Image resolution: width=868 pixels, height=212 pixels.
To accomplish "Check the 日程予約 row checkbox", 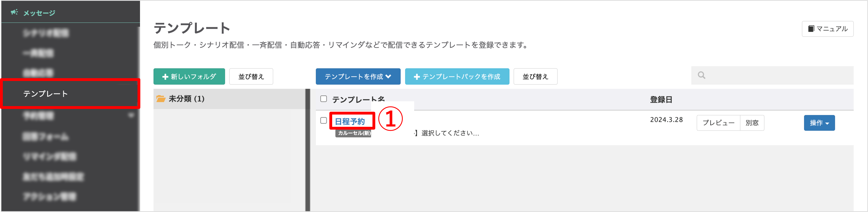I will 324,121.
